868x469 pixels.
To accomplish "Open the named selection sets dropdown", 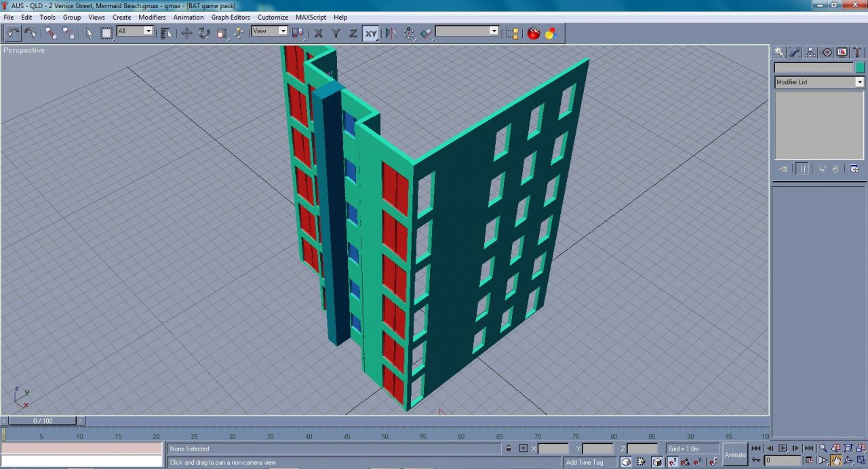I will pos(494,31).
